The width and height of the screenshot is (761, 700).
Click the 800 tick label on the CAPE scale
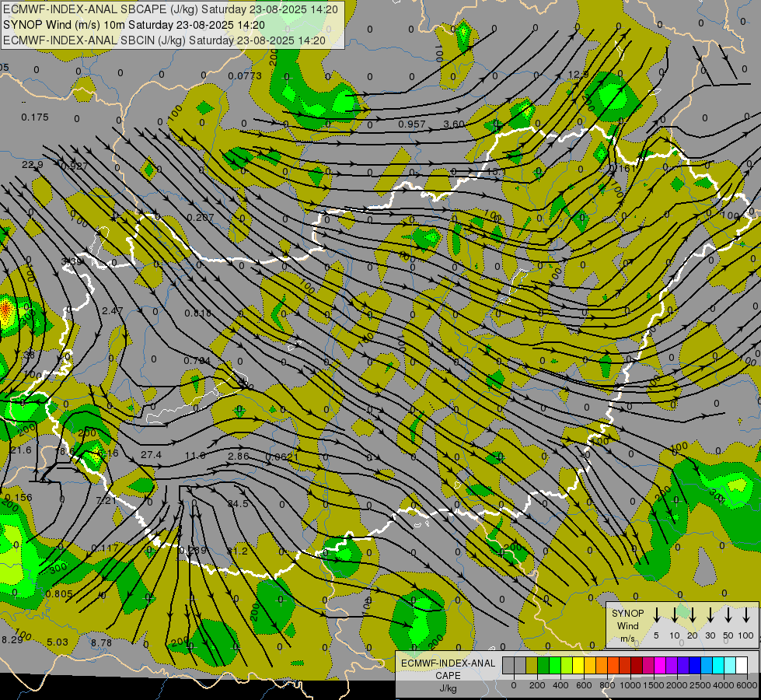pyautogui.click(x=607, y=685)
